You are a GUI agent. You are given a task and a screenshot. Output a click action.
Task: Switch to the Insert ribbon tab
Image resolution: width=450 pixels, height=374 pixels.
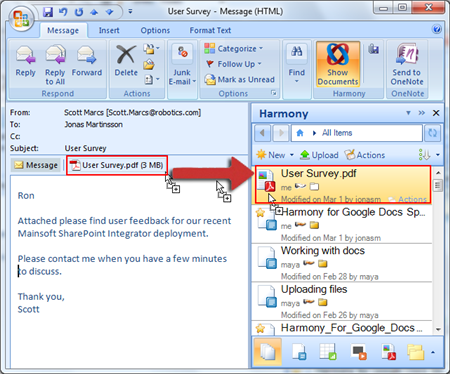coord(109,30)
